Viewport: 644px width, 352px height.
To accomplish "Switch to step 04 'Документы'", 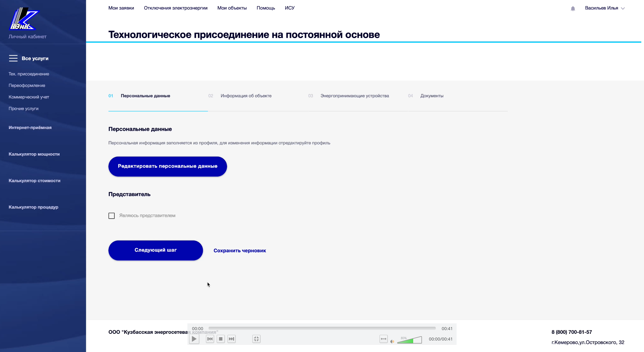I will (x=426, y=96).
